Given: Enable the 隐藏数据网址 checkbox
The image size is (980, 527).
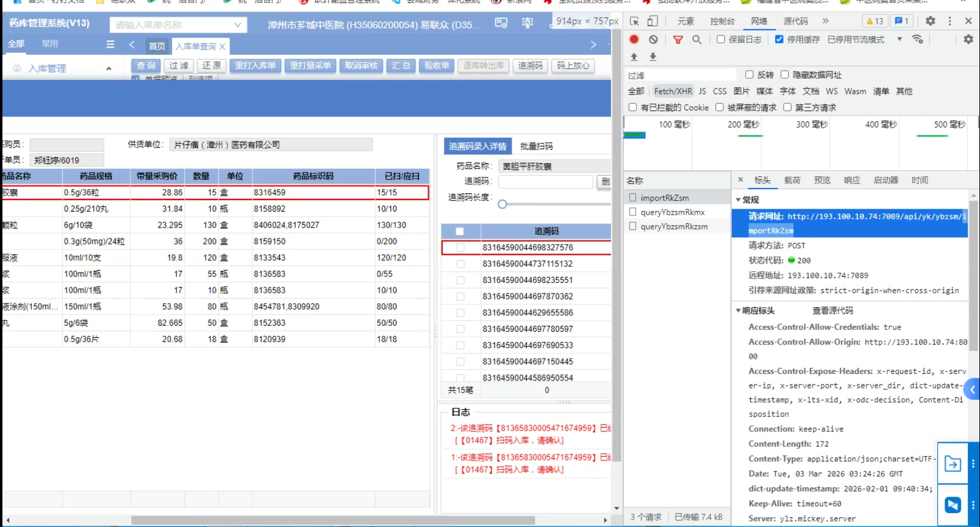Looking at the screenshot, I should [785, 75].
